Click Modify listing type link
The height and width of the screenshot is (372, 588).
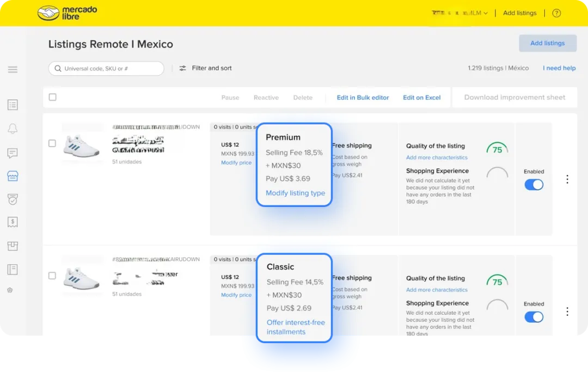(x=296, y=193)
